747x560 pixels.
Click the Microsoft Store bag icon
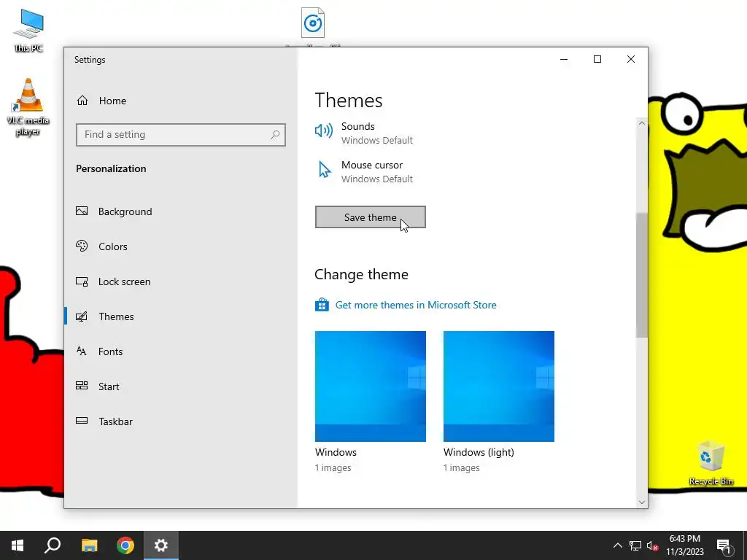322,305
